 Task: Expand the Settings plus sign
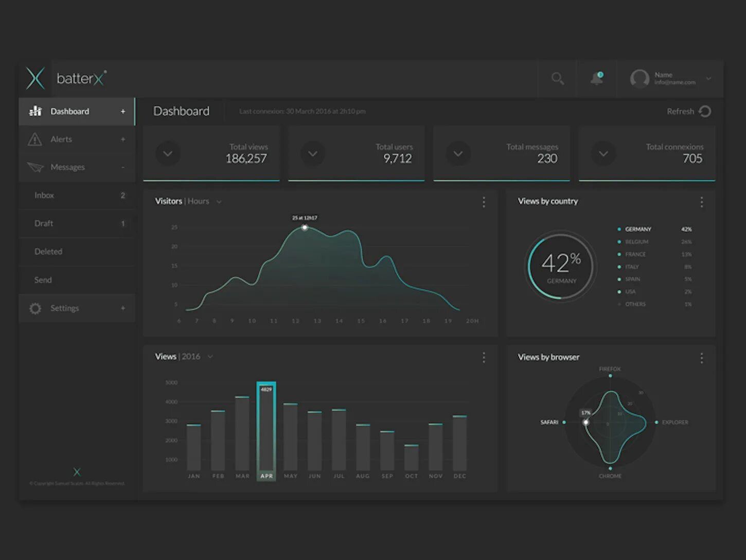point(123,308)
